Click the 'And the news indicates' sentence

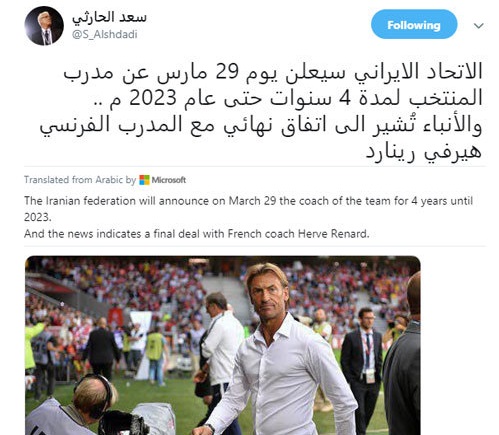(x=197, y=234)
